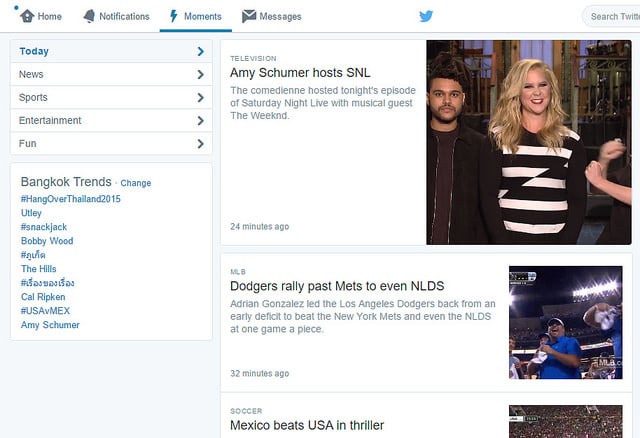The image size is (640, 438).
Task: Open the SNL moment photo
Action: [529, 142]
